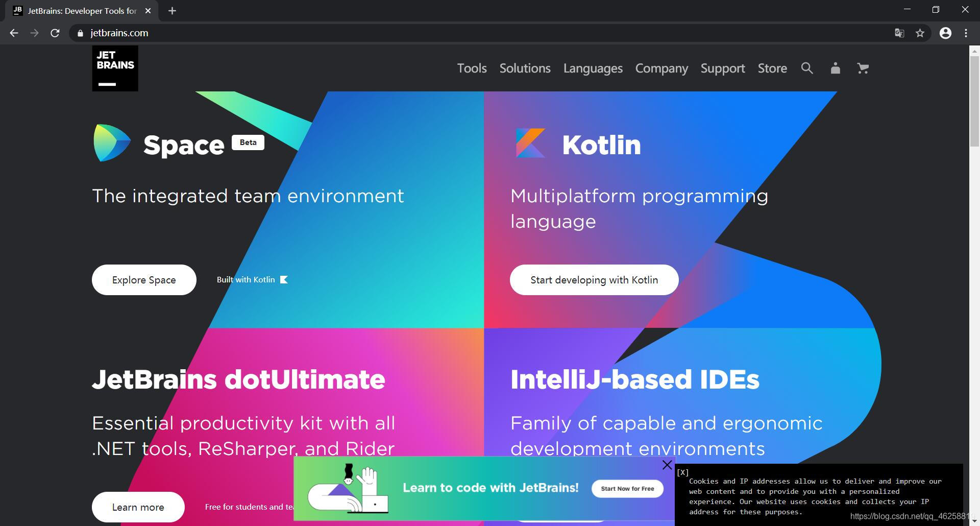Open the shopping cart icon
This screenshot has height=526, width=980.
tap(863, 68)
